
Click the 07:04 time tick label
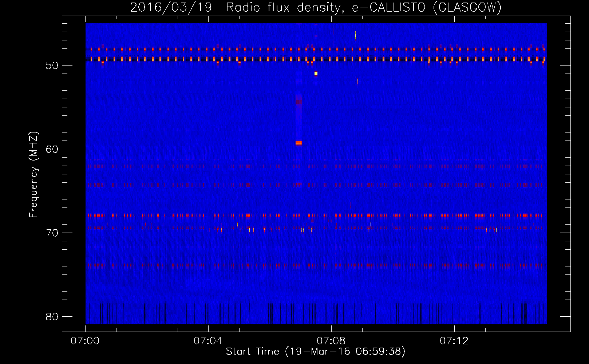pyautogui.click(x=208, y=341)
